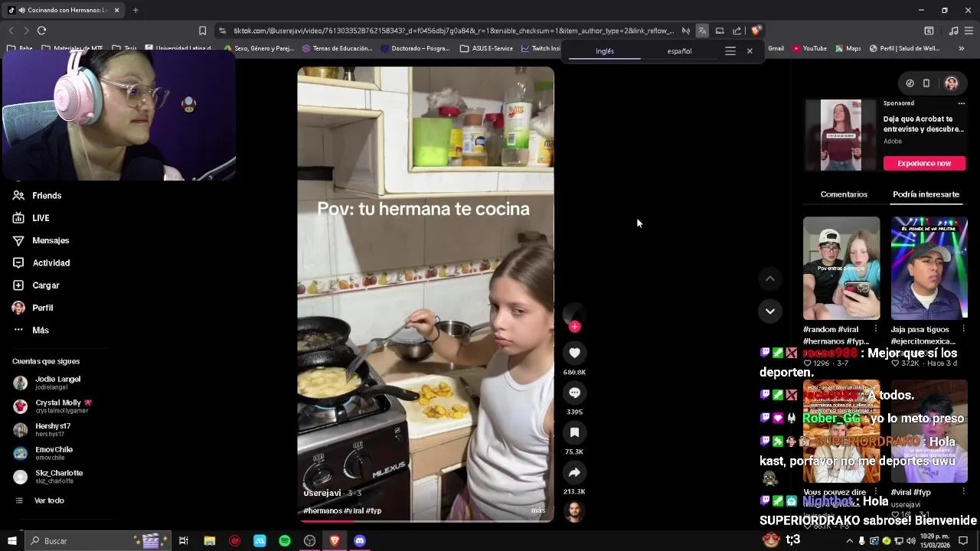Save video with the bookmark icon
The image size is (980, 551).
coord(574,432)
